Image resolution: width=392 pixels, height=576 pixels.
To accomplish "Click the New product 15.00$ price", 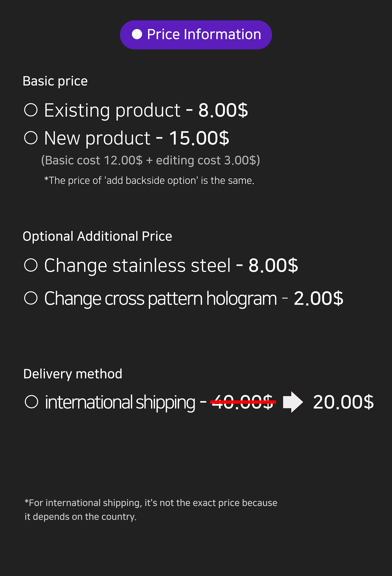I will pos(199,138).
